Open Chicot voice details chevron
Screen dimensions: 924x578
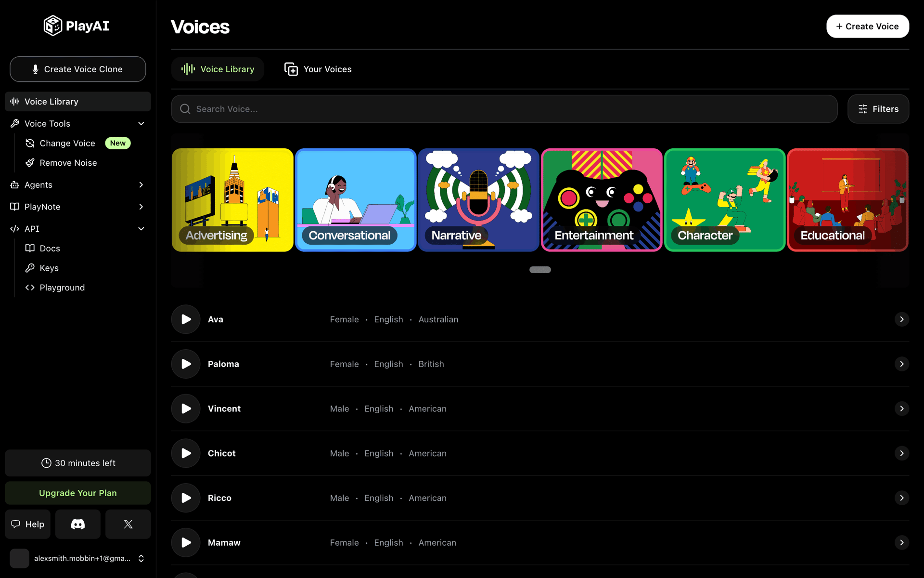tap(901, 453)
